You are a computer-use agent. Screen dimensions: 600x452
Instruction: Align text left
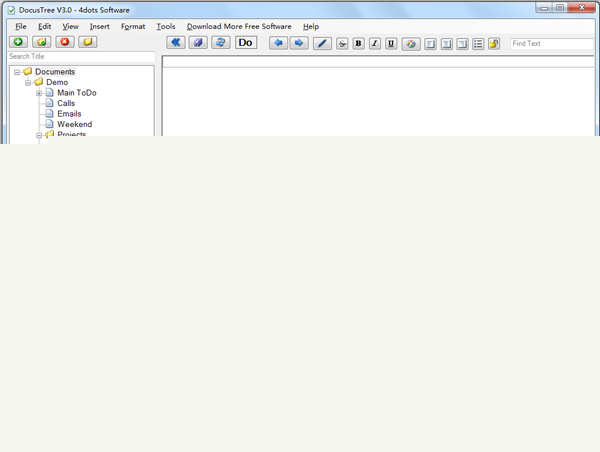pyautogui.click(x=430, y=44)
